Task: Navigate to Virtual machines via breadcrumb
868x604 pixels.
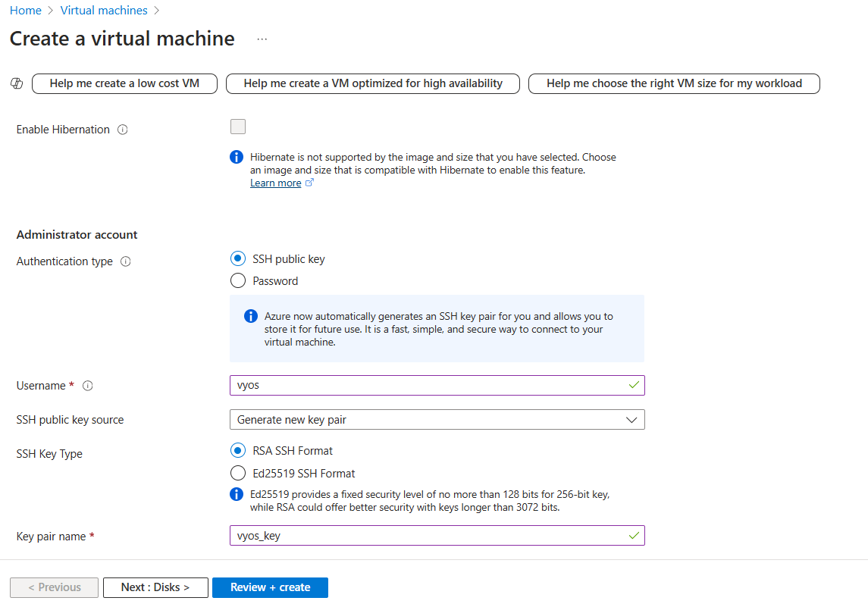Action: (104, 10)
